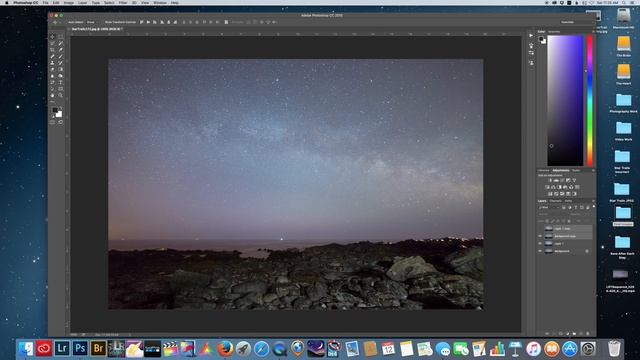The height and width of the screenshot is (360, 640).
Task: Select the StarTrails document tab
Action: click(96, 29)
